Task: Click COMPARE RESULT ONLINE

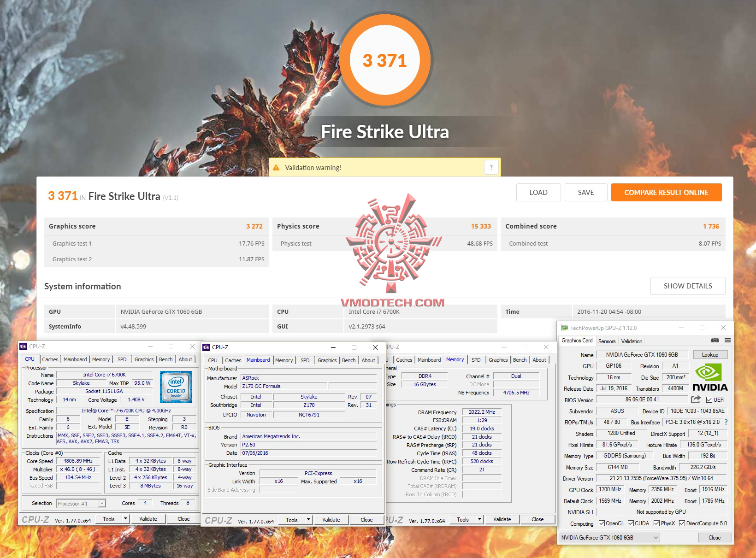Action: coord(667,193)
